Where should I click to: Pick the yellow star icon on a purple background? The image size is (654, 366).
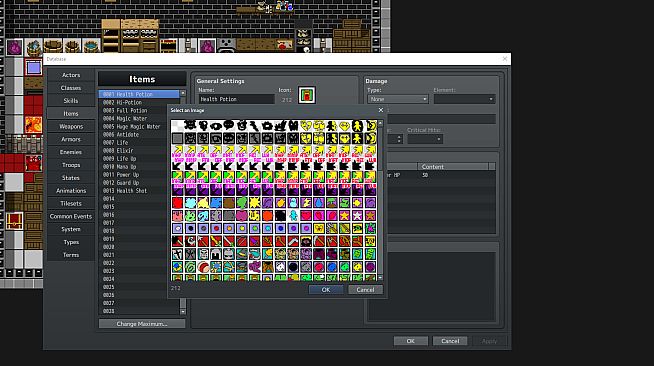click(x=345, y=216)
